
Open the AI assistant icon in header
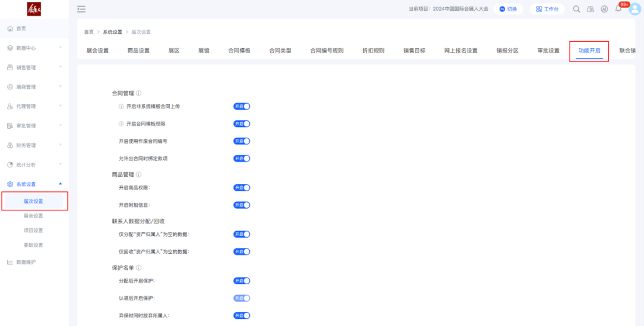(604, 9)
